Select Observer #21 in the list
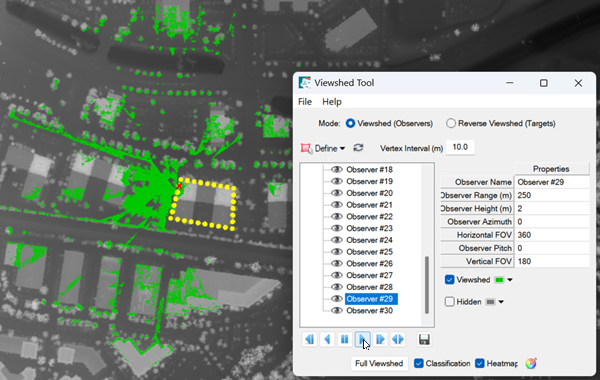Image resolution: width=600 pixels, height=380 pixels. pyautogui.click(x=369, y=205)
